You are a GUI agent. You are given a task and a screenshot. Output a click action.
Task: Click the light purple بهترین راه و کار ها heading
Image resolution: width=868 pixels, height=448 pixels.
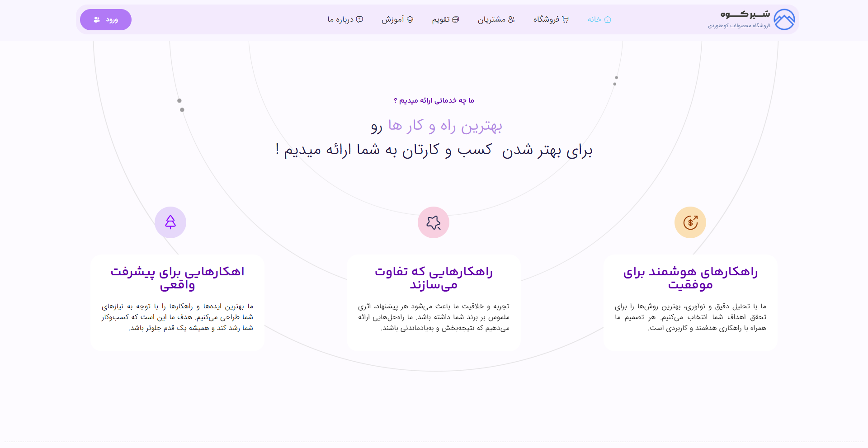445,126
